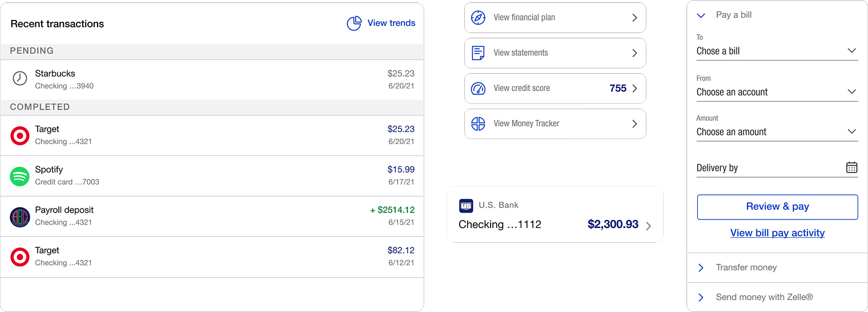Open the Choose an account dropdown
The height and width of the screenshot is (312, 868).
777,92
